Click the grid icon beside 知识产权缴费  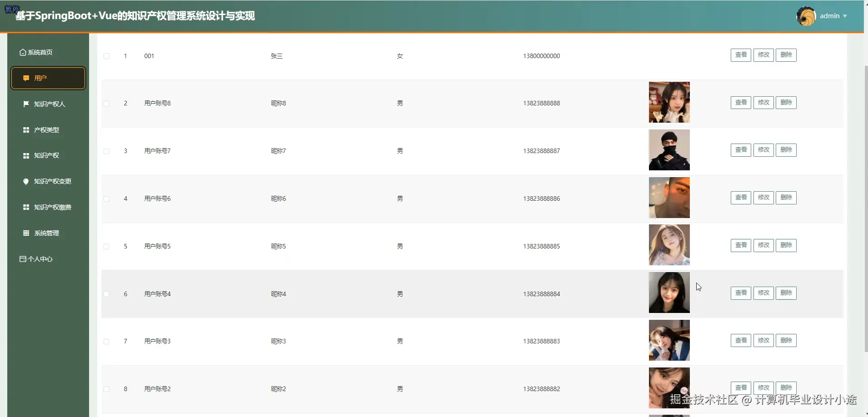26,207
